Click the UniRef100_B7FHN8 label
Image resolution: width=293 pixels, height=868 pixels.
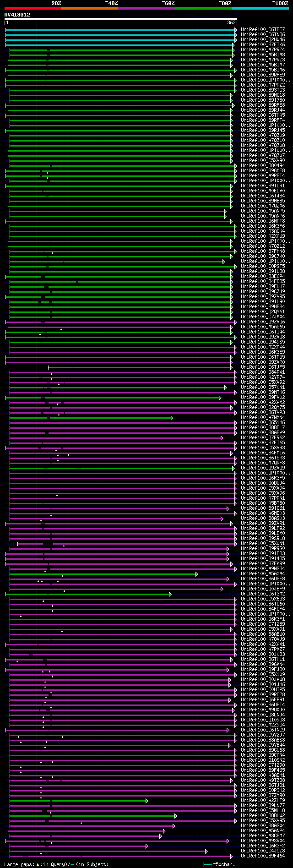pyautogui.click(x=263, y=251)
